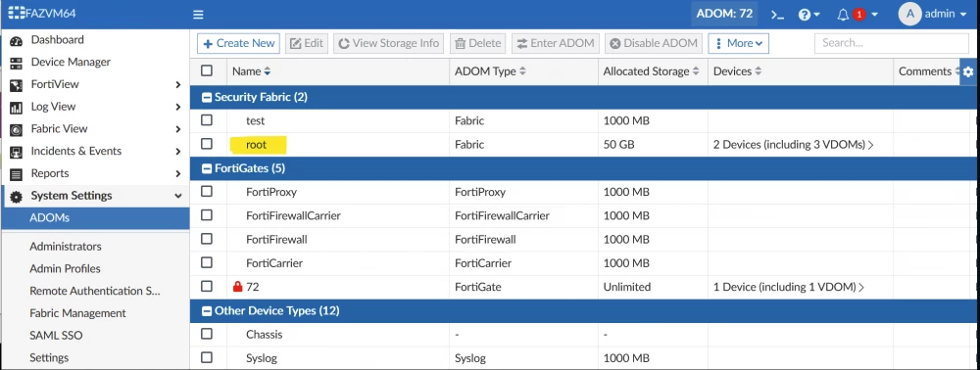Check the box for the test ADOM
The height and width of the screenshot is (370, 980).
point(207,119)
